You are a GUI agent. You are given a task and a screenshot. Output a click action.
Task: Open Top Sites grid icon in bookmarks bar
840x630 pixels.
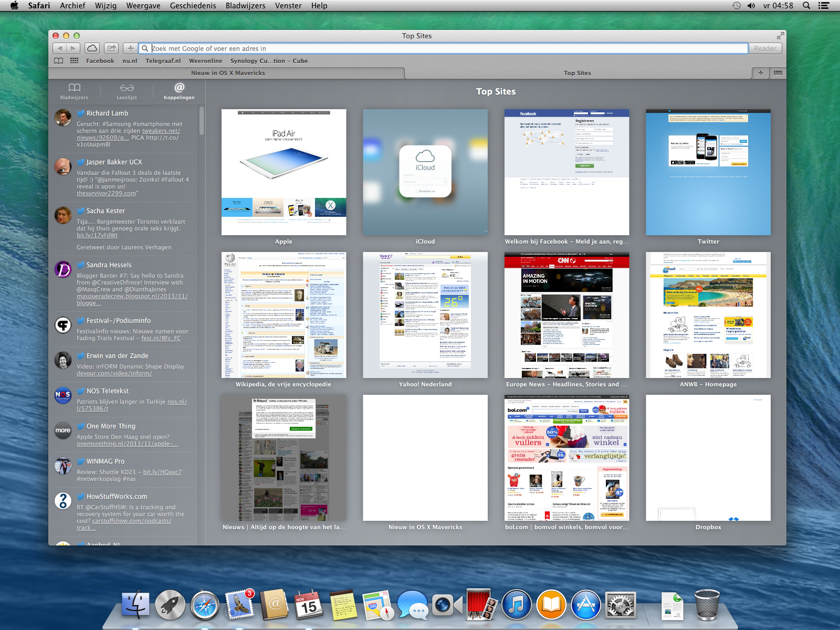click(75, 61)
